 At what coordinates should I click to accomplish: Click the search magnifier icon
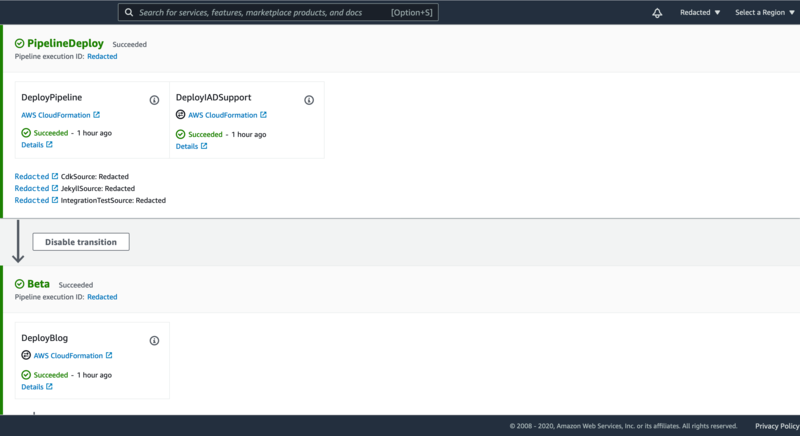(129, 12)
